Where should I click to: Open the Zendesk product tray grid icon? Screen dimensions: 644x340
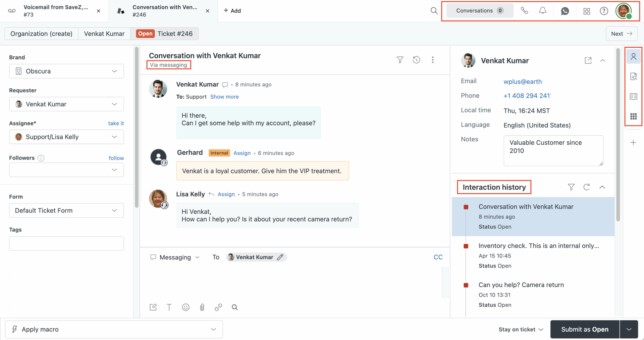[x=587, y=11]
